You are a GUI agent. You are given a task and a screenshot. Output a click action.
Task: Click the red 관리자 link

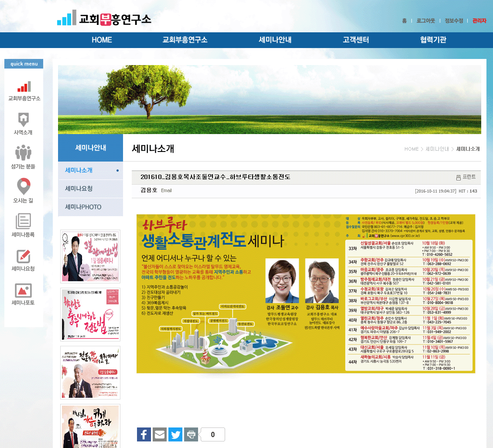479,21
